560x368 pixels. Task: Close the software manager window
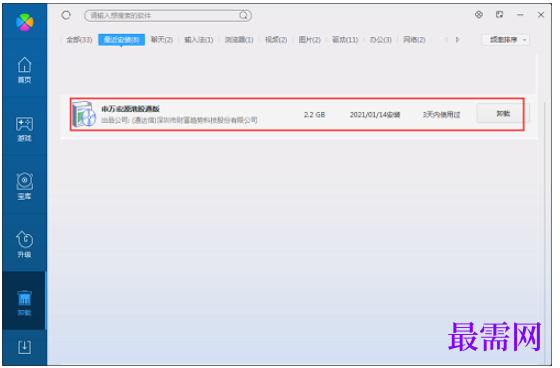click(541, 15)
